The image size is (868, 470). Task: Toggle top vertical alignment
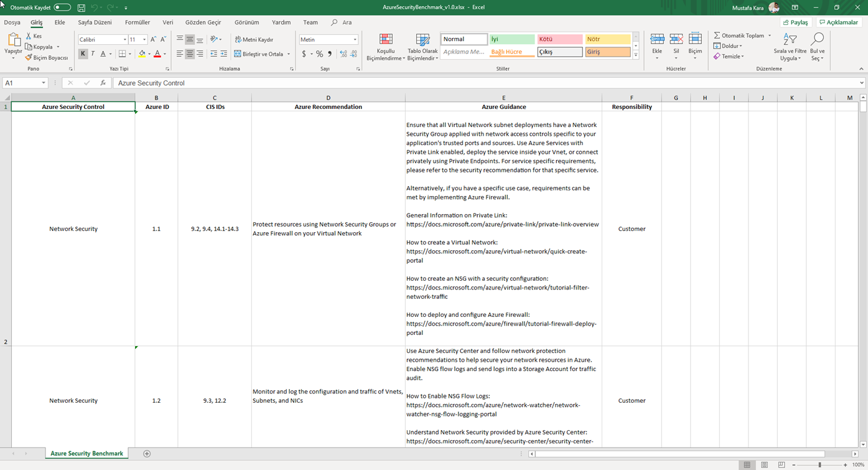(x=180, y=39)
